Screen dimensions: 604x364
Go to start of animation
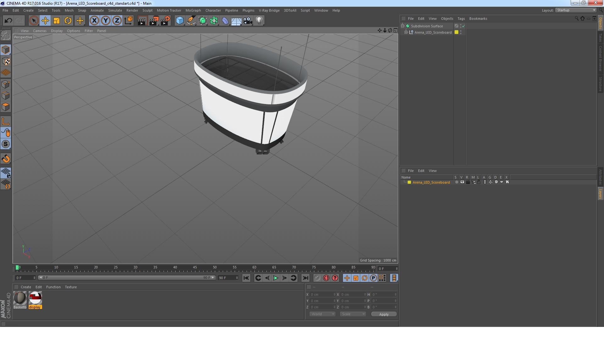[246, 278]
